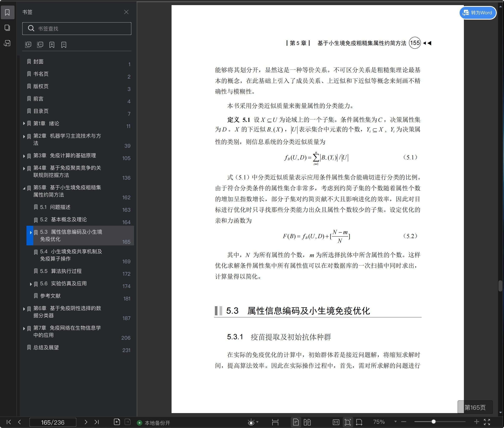Expand the 第4章 bookmark node
The width and height of the screenshot is (504, 428).
24,169
